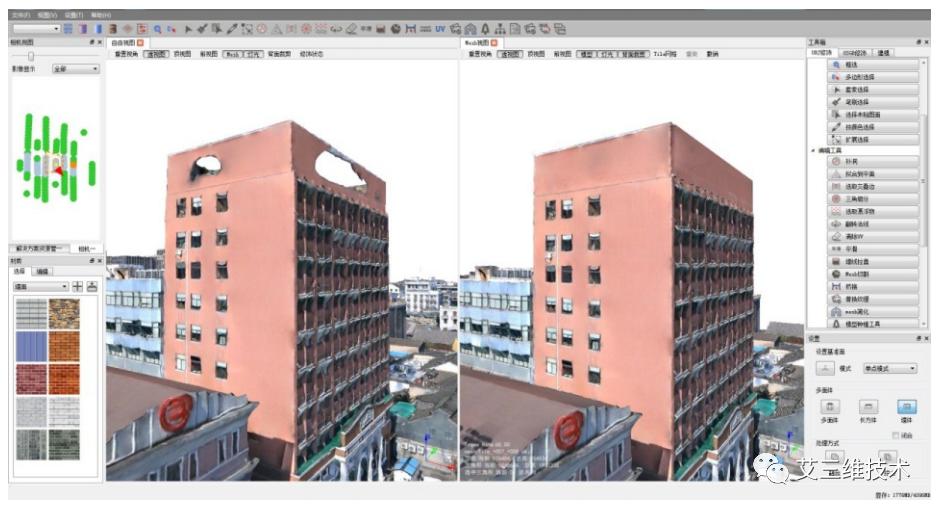Collapse the edit tools group
This screenshot has width=941, height=511.
(x=813, y=151)
